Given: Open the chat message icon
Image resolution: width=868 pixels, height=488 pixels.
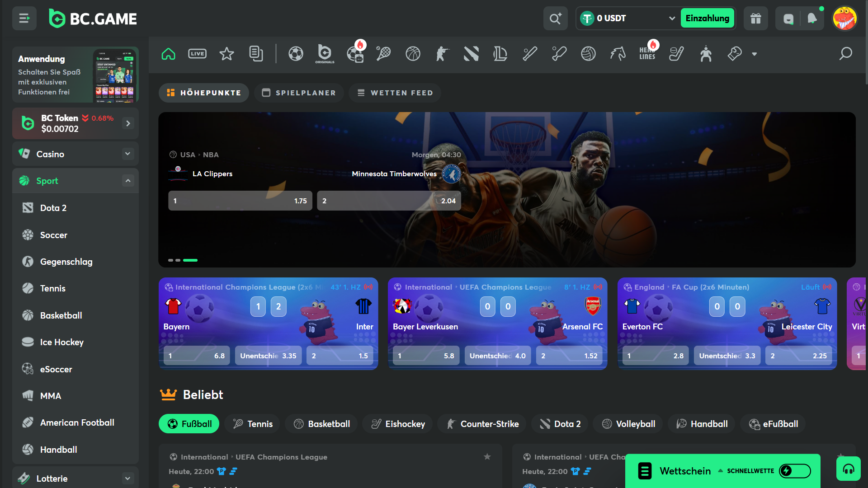Looking at the screenshot, I should [788, 18].
